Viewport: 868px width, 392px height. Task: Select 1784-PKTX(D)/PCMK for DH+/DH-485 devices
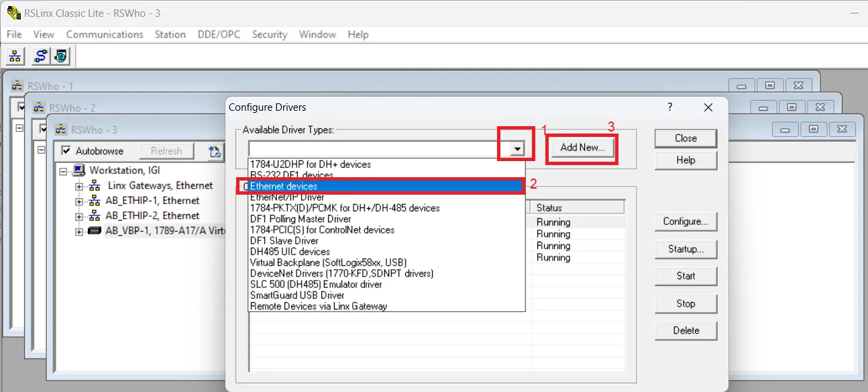click(x=386, y=208)
